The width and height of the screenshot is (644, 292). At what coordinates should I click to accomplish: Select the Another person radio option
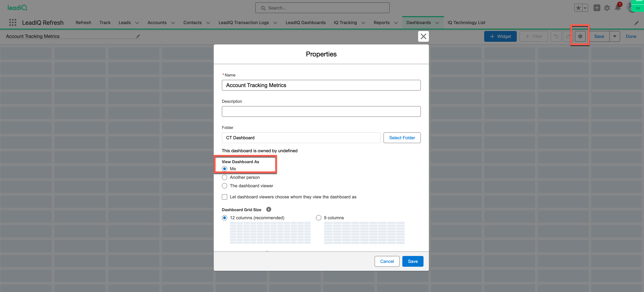[225, 177]
